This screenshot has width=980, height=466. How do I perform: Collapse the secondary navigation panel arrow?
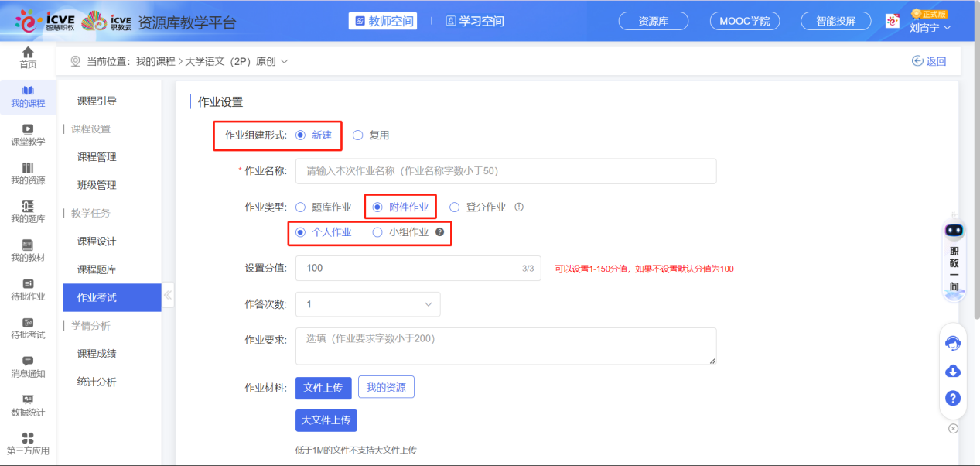(x=167, y=295)
